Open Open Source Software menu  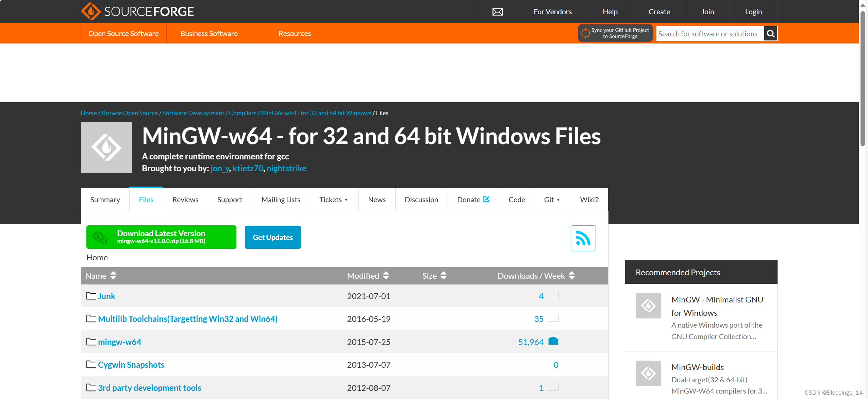pyautogui.click(x=123, y=33)
